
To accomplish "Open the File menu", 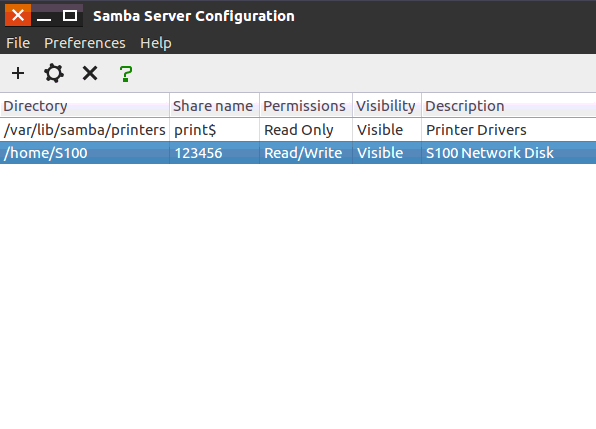I will tap(18, 43).
